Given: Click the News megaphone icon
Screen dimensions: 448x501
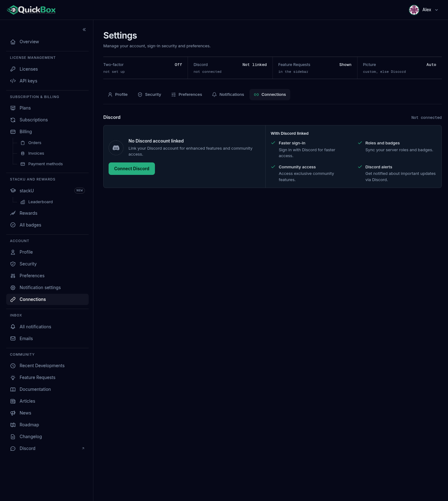Looking at the screenshot, I should 13,413.
